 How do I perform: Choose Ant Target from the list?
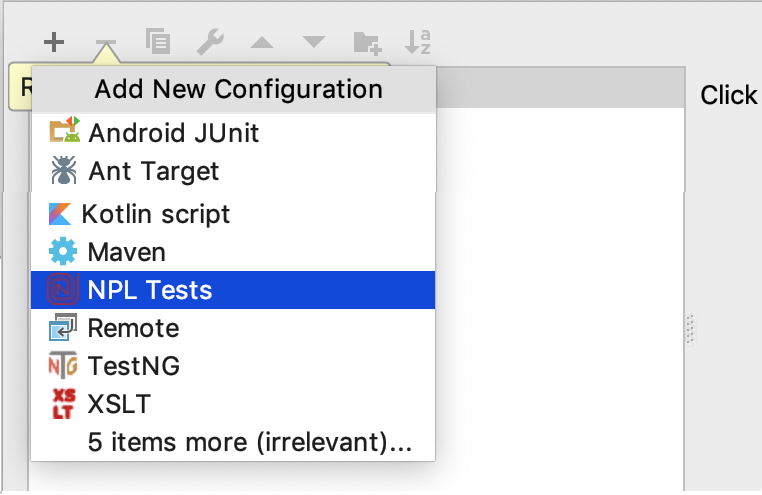click(154, 171)
